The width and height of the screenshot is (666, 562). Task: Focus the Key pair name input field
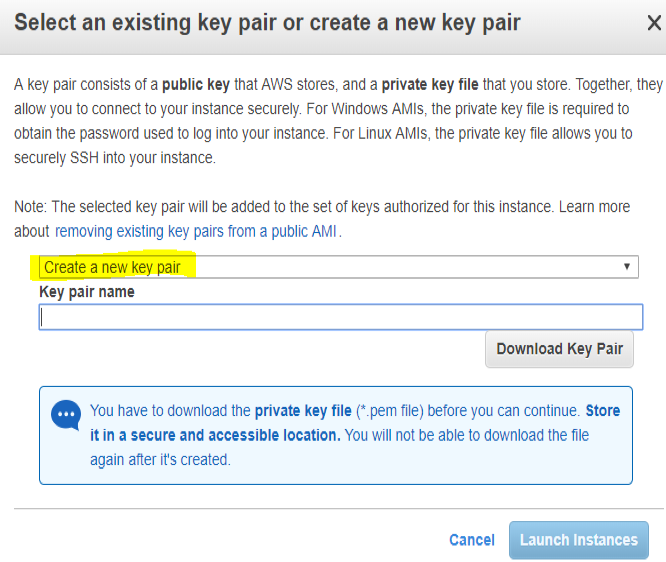tap(340, 317)
